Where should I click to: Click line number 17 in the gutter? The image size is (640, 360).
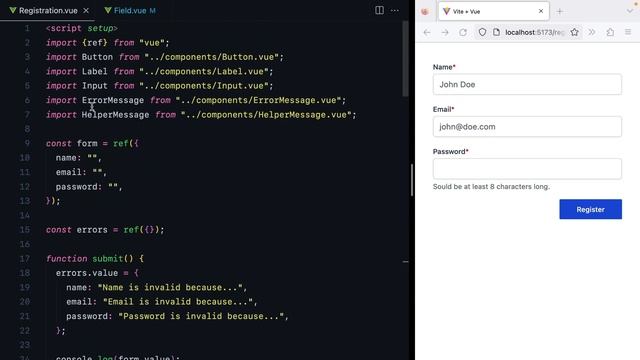pyautogui.click(x=24, y=258)
